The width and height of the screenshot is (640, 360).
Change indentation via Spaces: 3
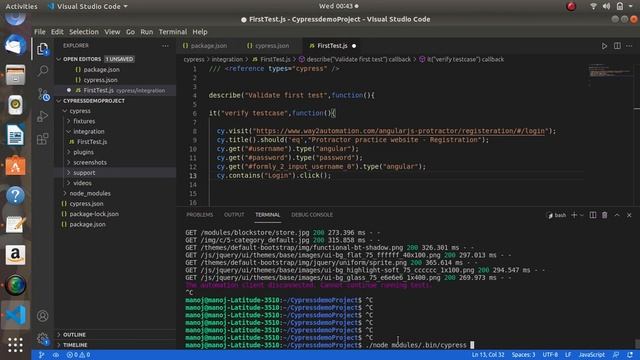523,355
